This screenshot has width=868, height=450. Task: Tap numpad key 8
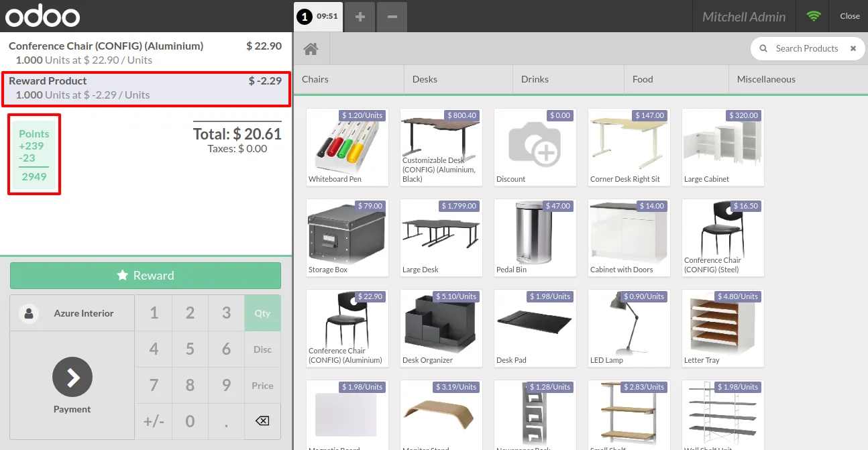190,386
